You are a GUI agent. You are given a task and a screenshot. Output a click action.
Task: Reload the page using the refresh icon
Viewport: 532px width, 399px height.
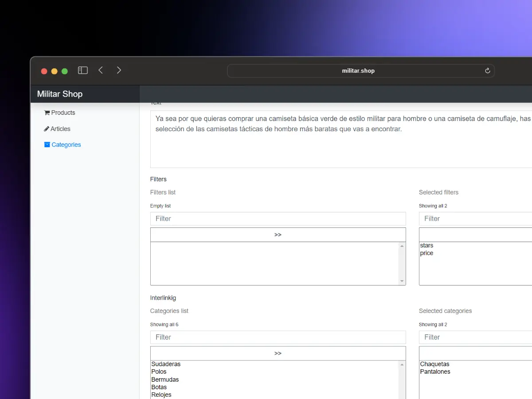pyautogui.click(x=487, y=71)
